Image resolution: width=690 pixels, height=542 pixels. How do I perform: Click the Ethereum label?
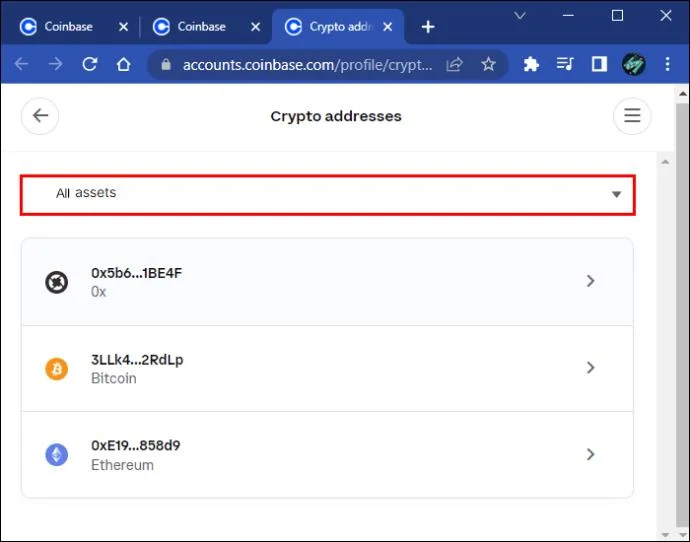pos(122,465)
